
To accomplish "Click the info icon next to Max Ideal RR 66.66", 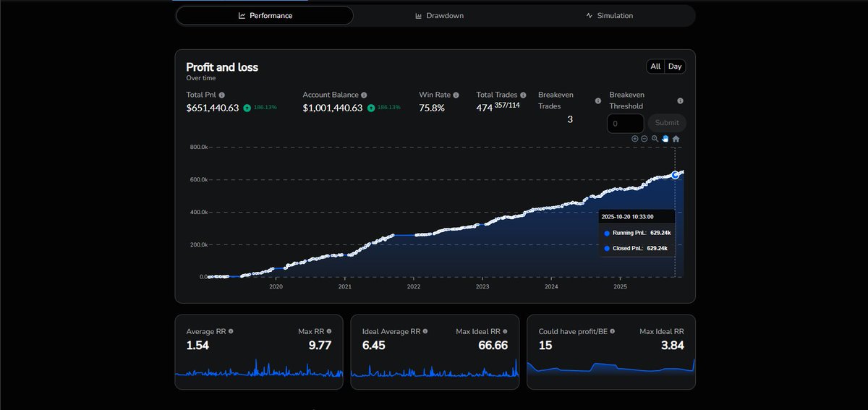I will pos(505,331).
